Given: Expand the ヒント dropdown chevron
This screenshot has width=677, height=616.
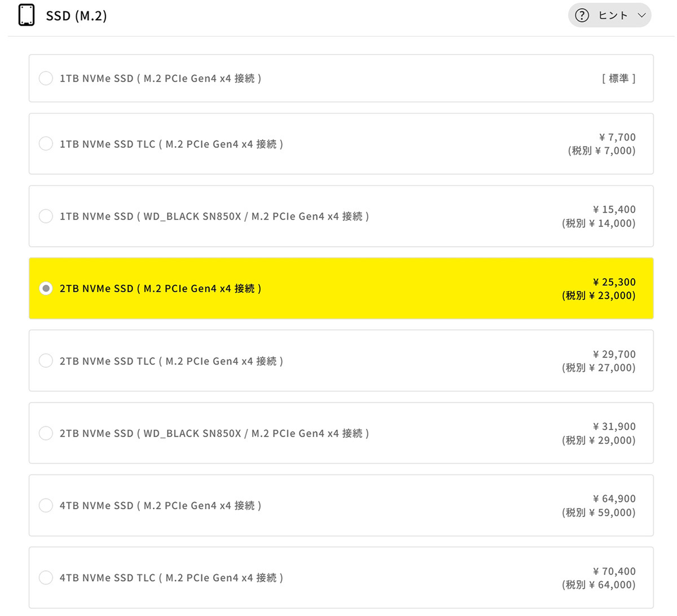Looking at the screenshot, I should point(641,15).
